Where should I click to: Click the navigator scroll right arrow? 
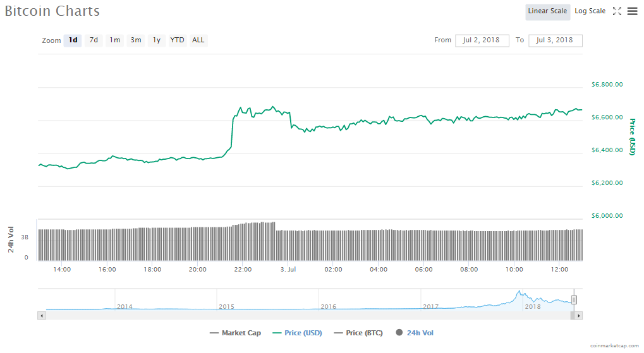click(578, 314)
